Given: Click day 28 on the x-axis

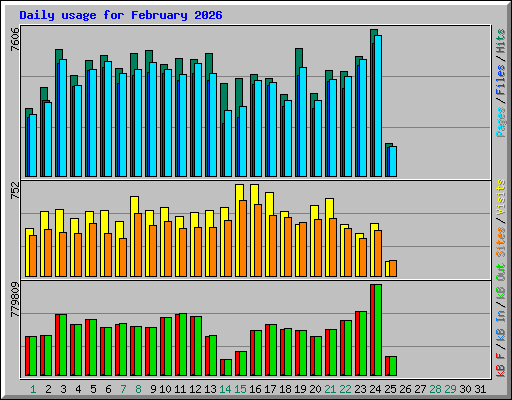Looking at the screenshot, I should [435, 389].
